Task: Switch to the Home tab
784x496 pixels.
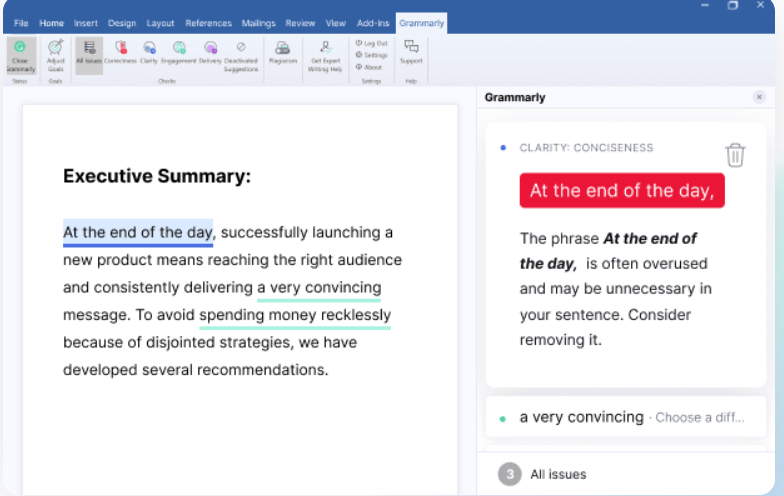Action: [x=52, y=23]
